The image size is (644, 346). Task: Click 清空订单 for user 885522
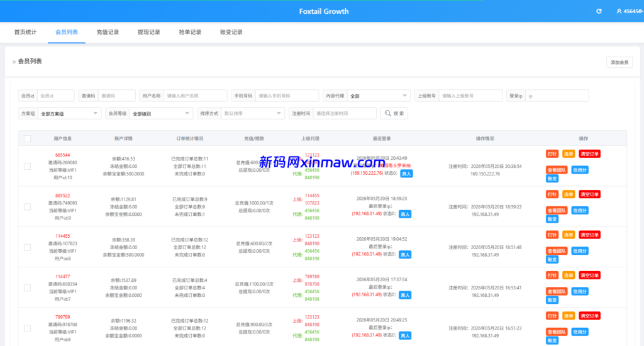click(589, 194)
